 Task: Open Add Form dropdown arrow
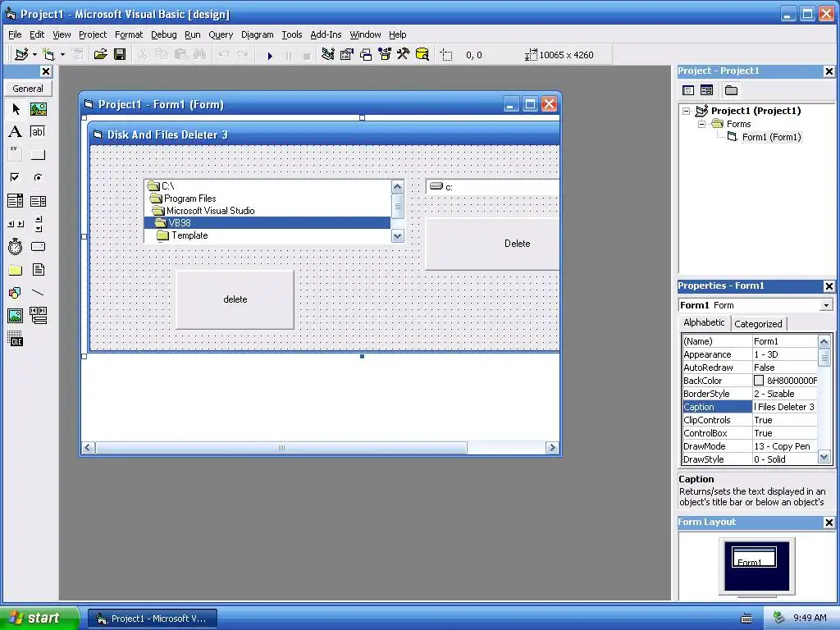(62, 55)
